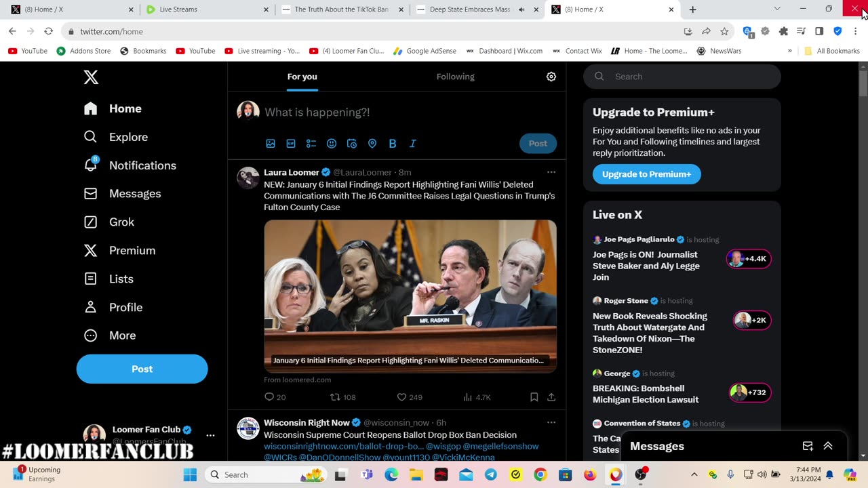Image resolution: width=868 pixels, height=488 pixels.
Task: Add a poll to the post
Action: coord(311,144)
